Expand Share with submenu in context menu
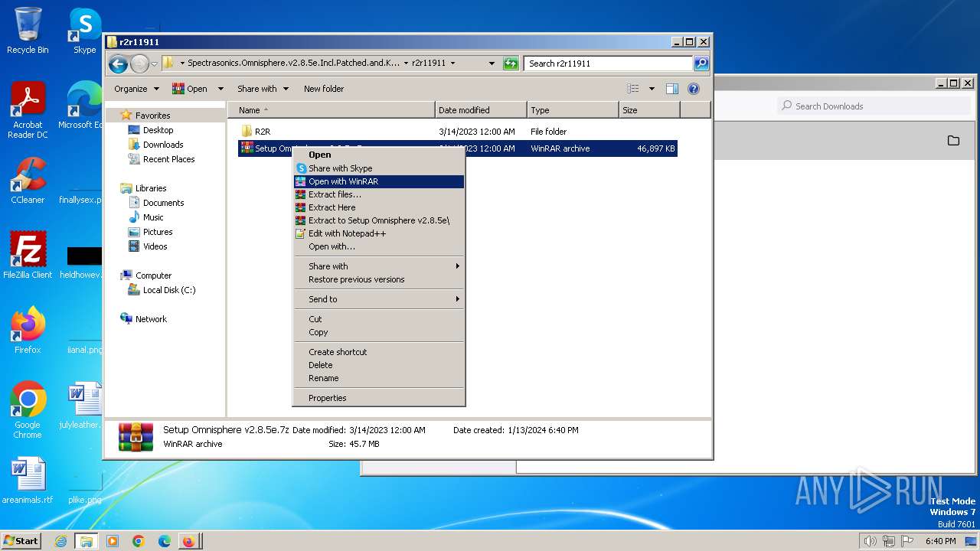Viewport: 980px width, 551px height. click(379, 266)
